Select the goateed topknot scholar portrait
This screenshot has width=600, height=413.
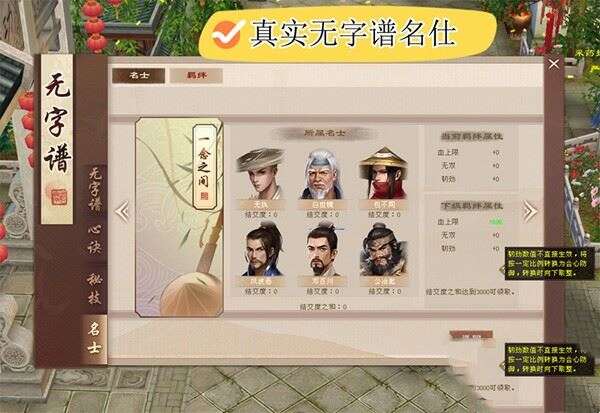click(x=323, y=249)
